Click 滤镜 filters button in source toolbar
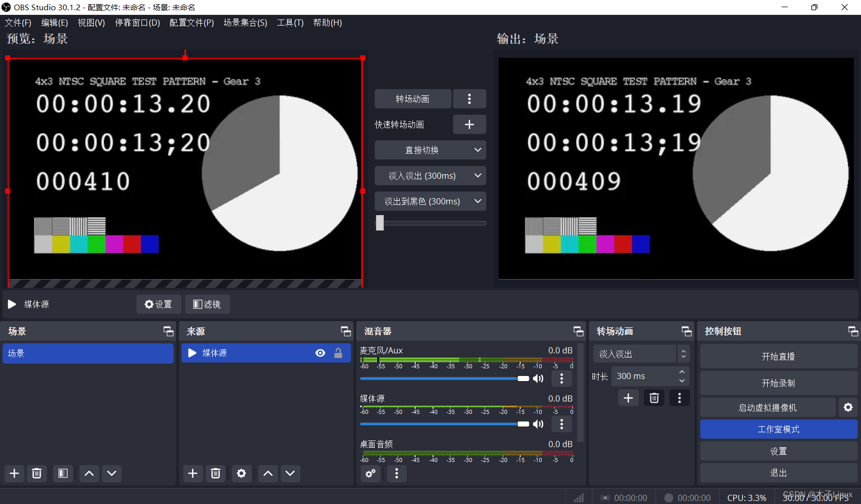The height and width of the screenshot is (504, 861). pos(207,304)
